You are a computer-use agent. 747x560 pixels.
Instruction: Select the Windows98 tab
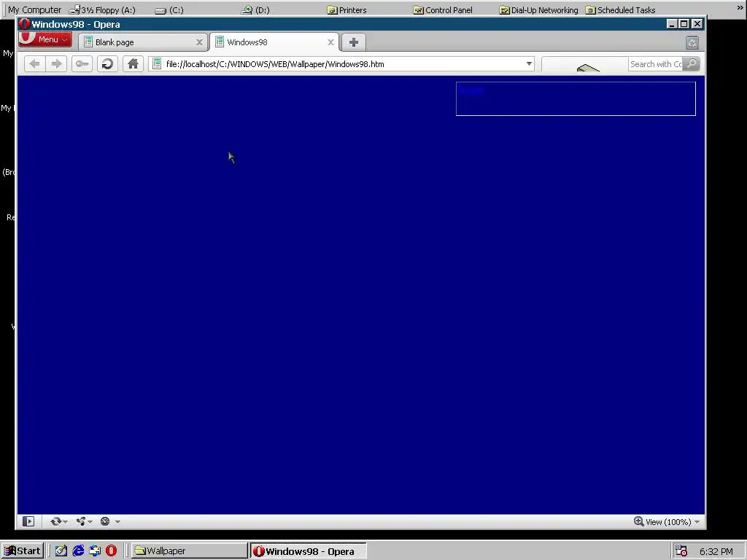(x=274, y=42)
